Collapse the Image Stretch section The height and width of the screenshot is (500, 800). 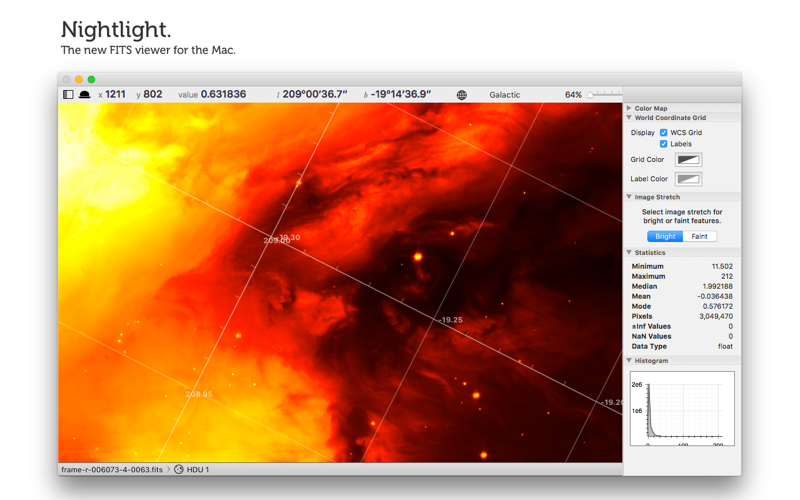coord(629,197)
